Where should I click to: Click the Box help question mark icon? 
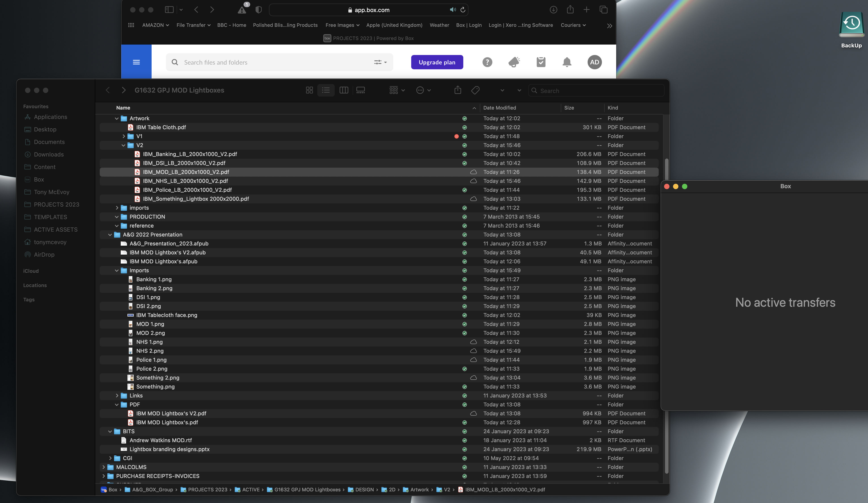click(x=487, y=62)
